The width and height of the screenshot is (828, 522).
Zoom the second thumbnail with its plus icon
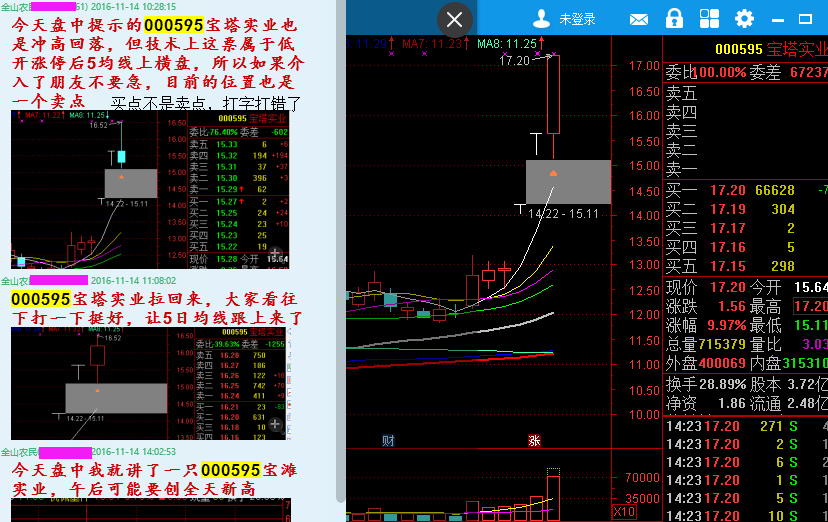(x=275, y=424)
